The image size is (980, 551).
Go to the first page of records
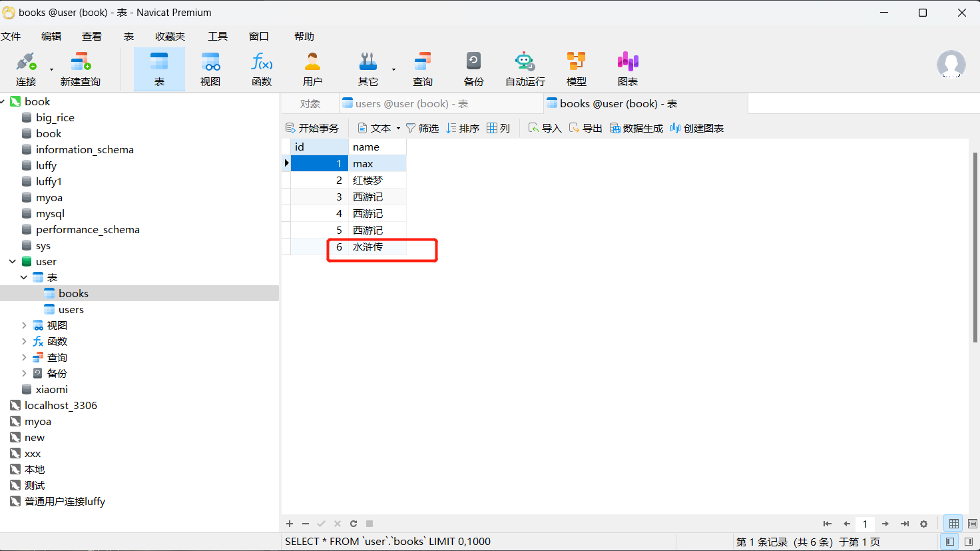pos(828,524)
